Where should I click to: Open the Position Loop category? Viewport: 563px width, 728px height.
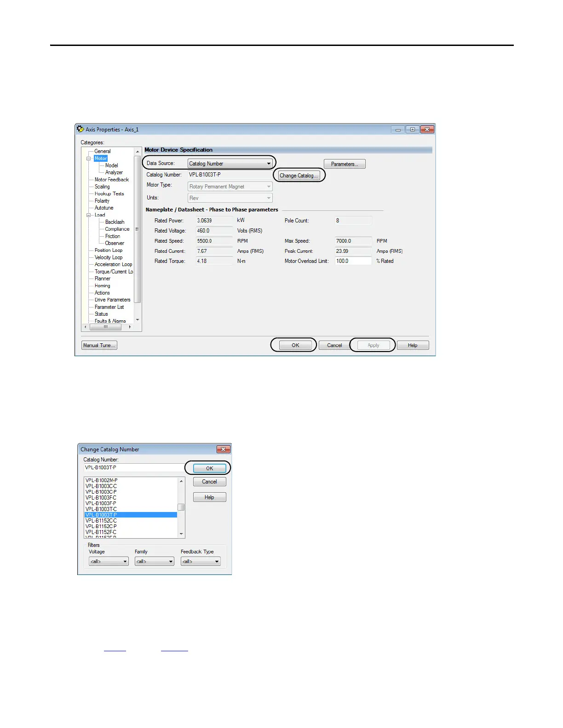click(109, 250)
